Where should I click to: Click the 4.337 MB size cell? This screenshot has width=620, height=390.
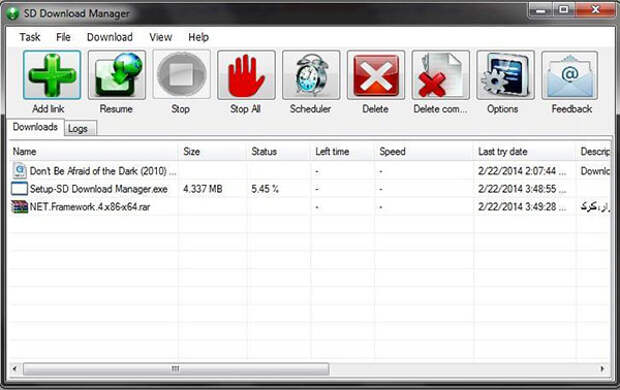[x=202, y=189]
